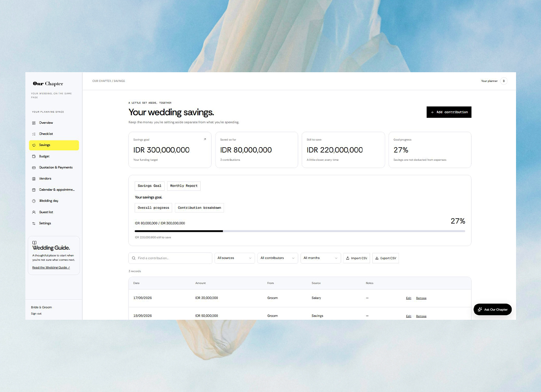The image size is (541, 392).
Task: Click the sparkle icon on Ask Our Chapter
Action: (x=480, y=310)
